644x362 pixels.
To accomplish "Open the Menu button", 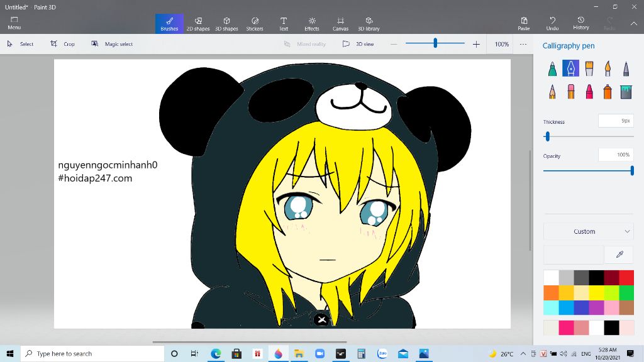I will [14, 23].
